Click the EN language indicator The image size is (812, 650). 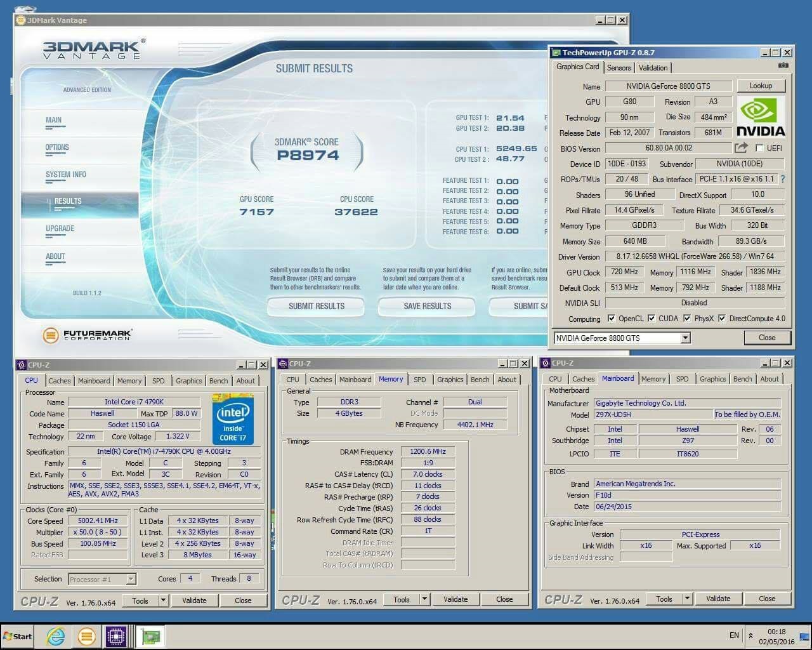(x=734, y=635)
